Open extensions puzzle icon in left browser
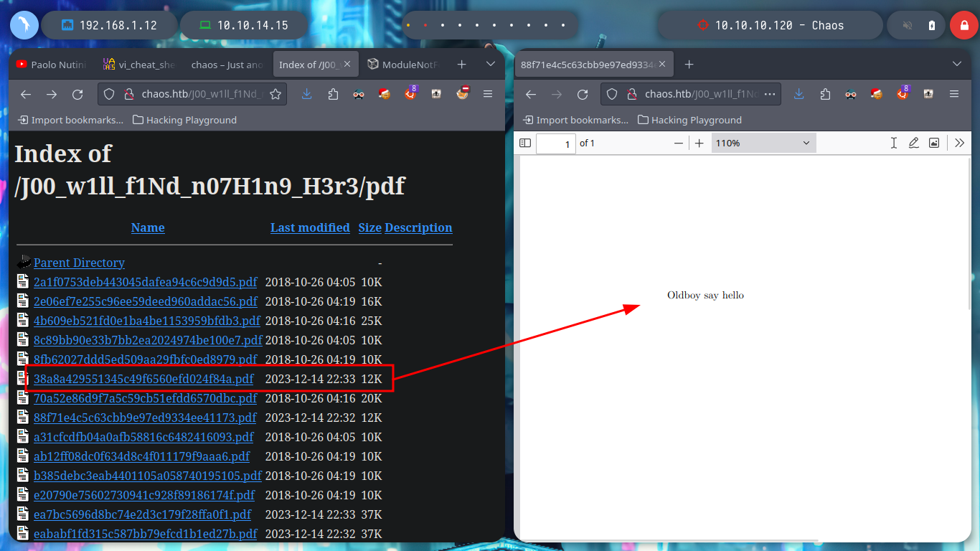This screenshot has height=551, width=980. 333,94
